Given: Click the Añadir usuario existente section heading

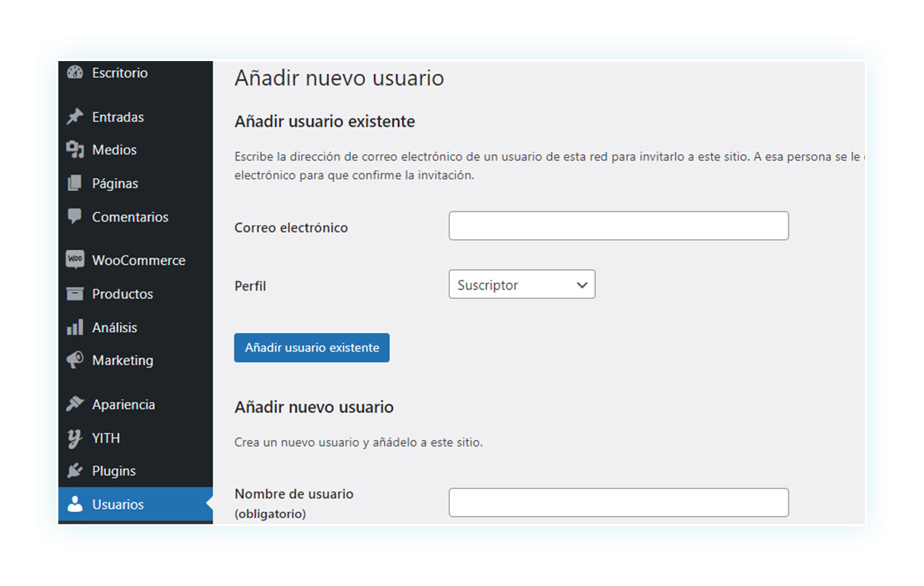Looking at the screenshot, I should point(325,121).
